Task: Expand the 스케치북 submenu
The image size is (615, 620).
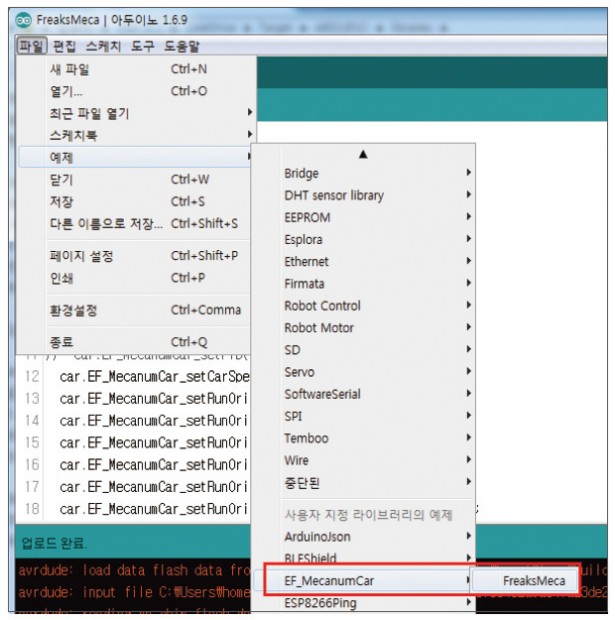Action: coord(74,135)
